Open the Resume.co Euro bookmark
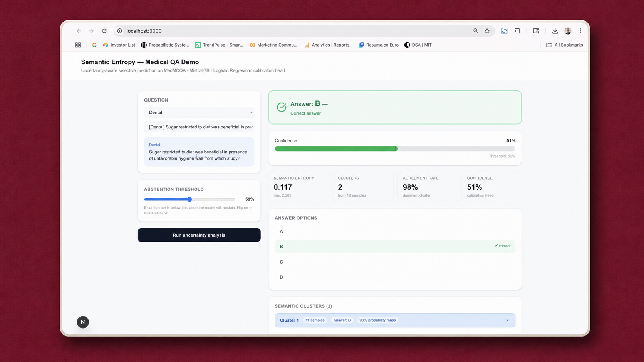 [379, 45]
